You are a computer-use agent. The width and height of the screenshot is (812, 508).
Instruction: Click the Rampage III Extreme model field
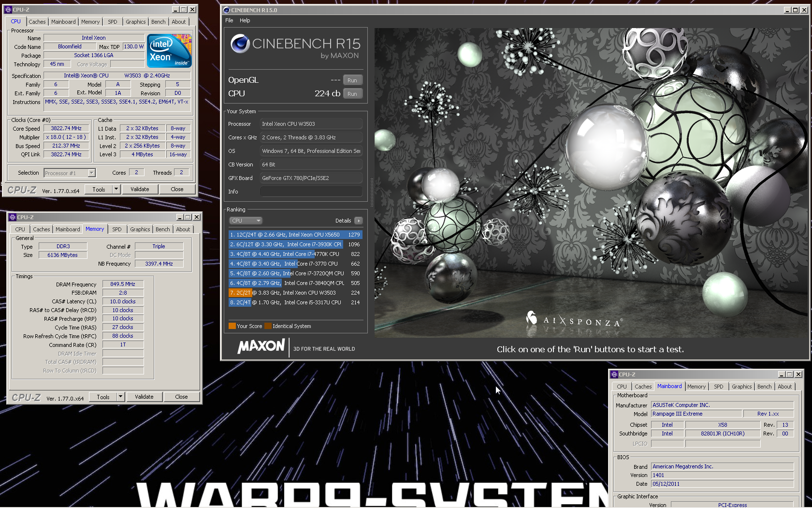coord(696,414)
